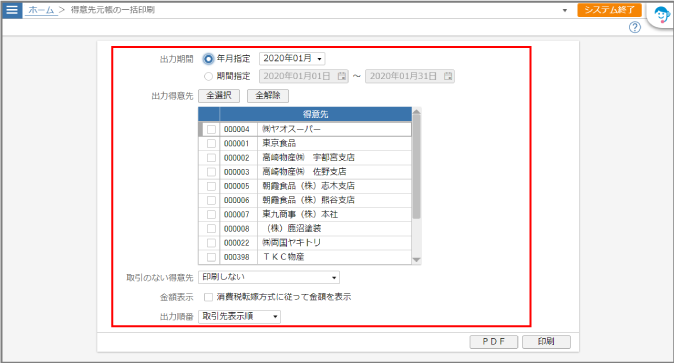
Task: Open the hamburger main menu
Action: pyautogui.click(x=12, y=9)
